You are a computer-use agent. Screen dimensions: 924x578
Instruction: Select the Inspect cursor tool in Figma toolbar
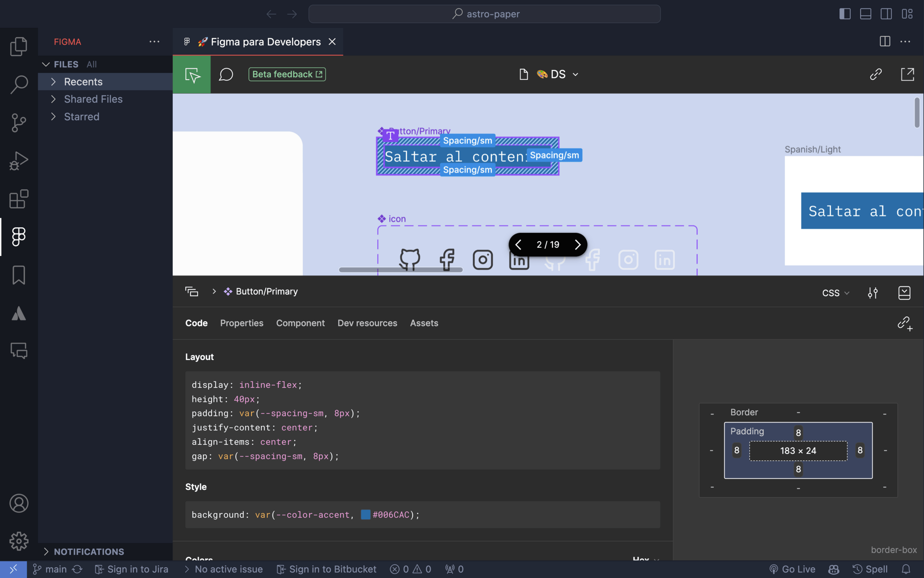pos(192,74)
